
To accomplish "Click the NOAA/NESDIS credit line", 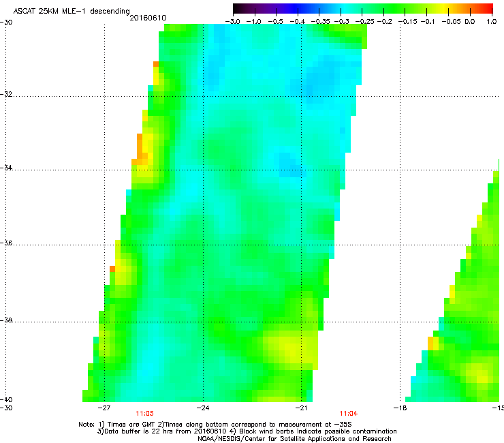I will [x=294, y=439].
